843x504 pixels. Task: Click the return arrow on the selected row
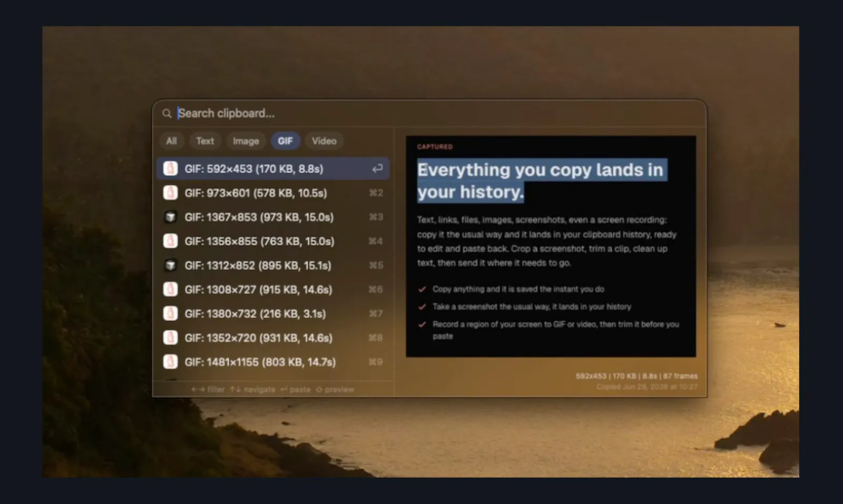click(377, 169)
